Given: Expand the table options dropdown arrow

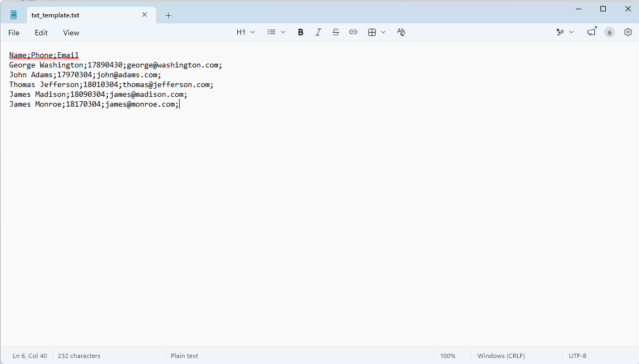Looking at the screenshot, I should coord(383,32).
